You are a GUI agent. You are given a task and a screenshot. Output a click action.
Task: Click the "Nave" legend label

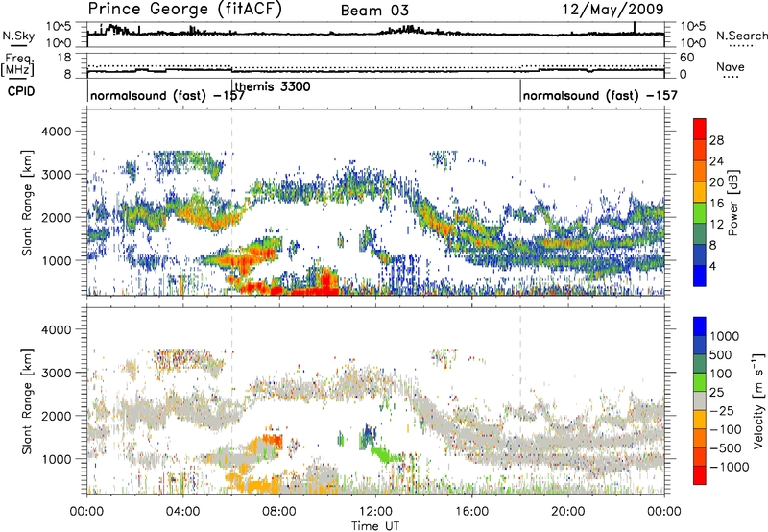click(731, 67)
